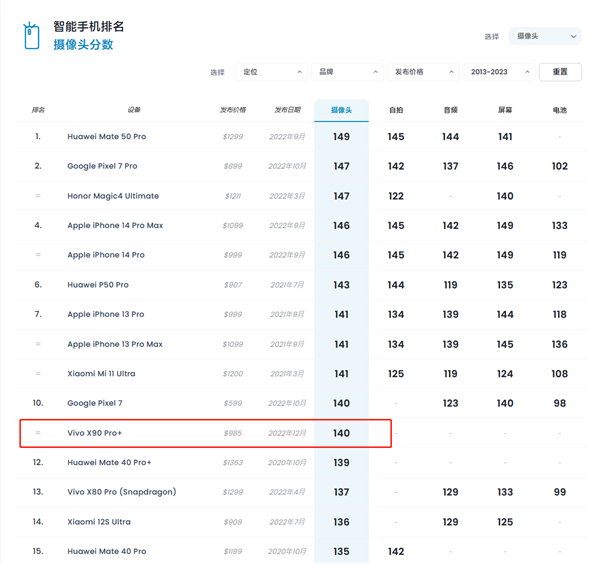
Task: Select Xiaomi Mi 11 Ultra device link
Action: [101, 374]
